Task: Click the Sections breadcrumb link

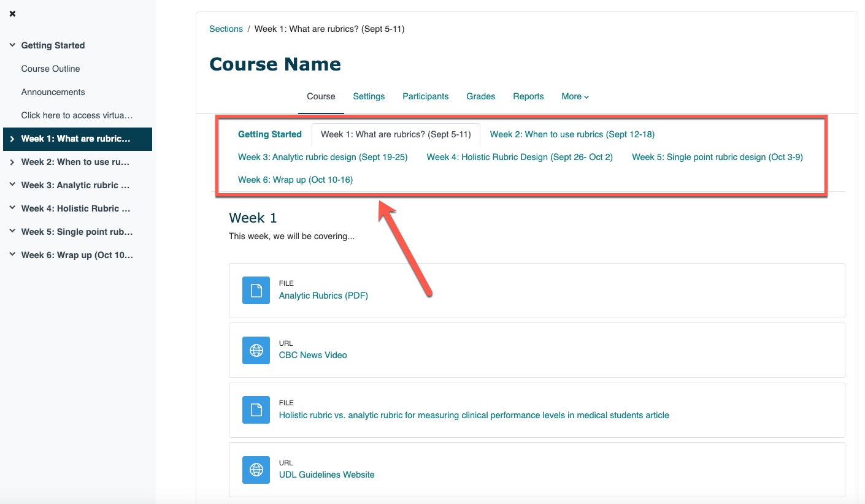Action: point(226,28)
